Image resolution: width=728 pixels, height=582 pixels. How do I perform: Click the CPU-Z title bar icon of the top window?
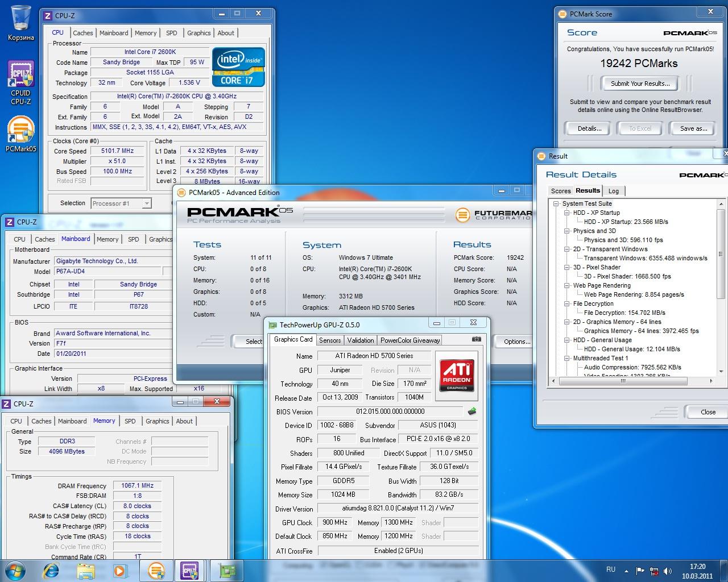tap(48, 16)
